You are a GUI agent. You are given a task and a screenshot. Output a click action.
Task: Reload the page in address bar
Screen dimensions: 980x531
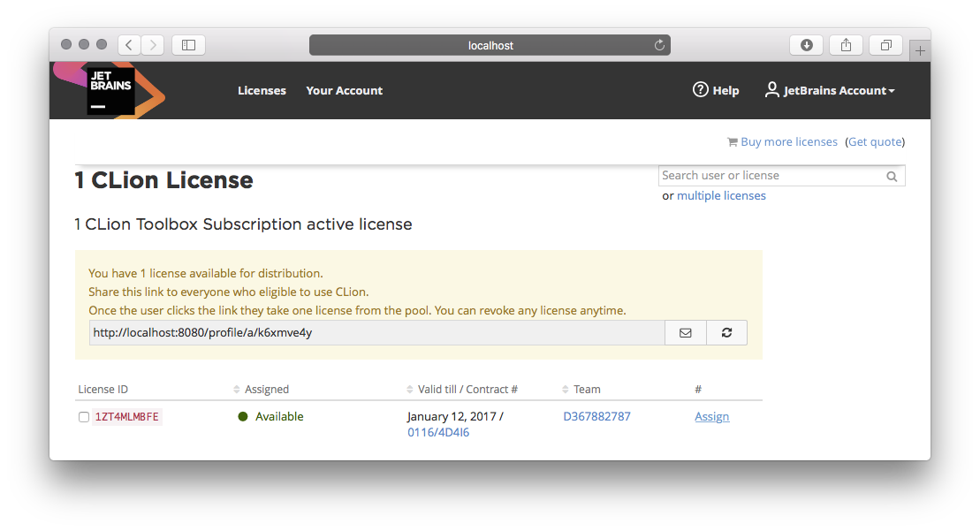tap(658, 45)
